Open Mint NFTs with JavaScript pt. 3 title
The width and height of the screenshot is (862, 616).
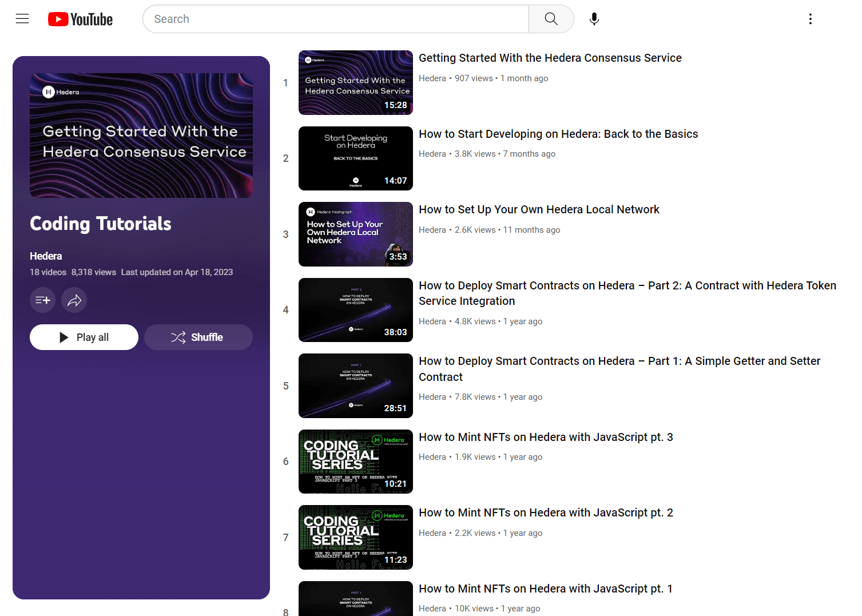point(545,437)
